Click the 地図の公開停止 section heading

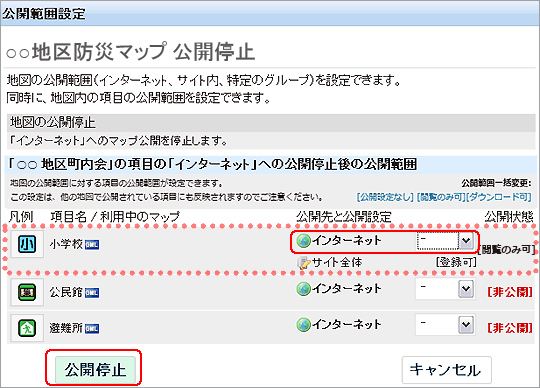pos(53,123)
